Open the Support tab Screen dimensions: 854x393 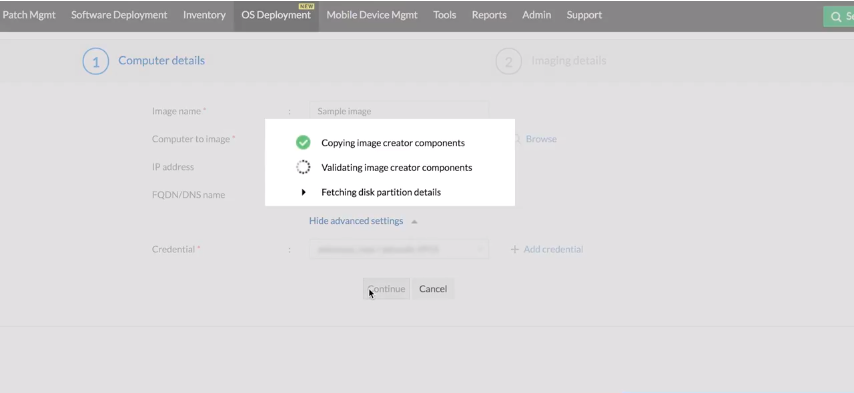[x=584, y=15]
